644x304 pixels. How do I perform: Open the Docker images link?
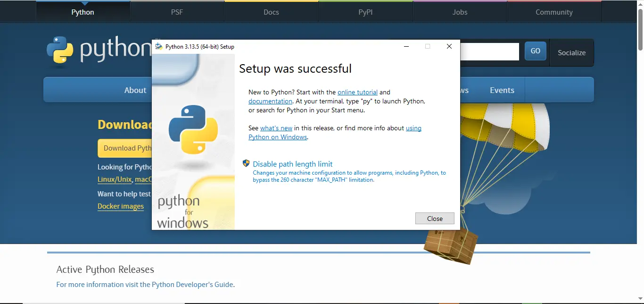(121, 206)
